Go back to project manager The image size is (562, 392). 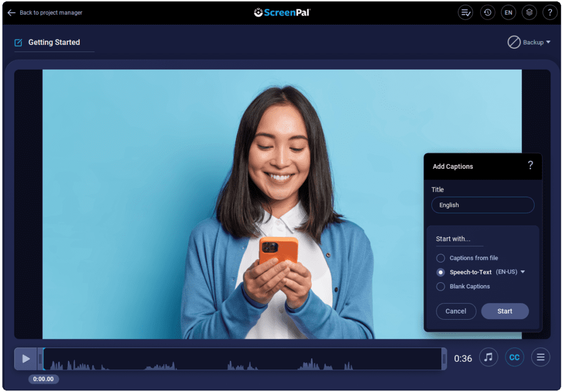pos(44,12)
